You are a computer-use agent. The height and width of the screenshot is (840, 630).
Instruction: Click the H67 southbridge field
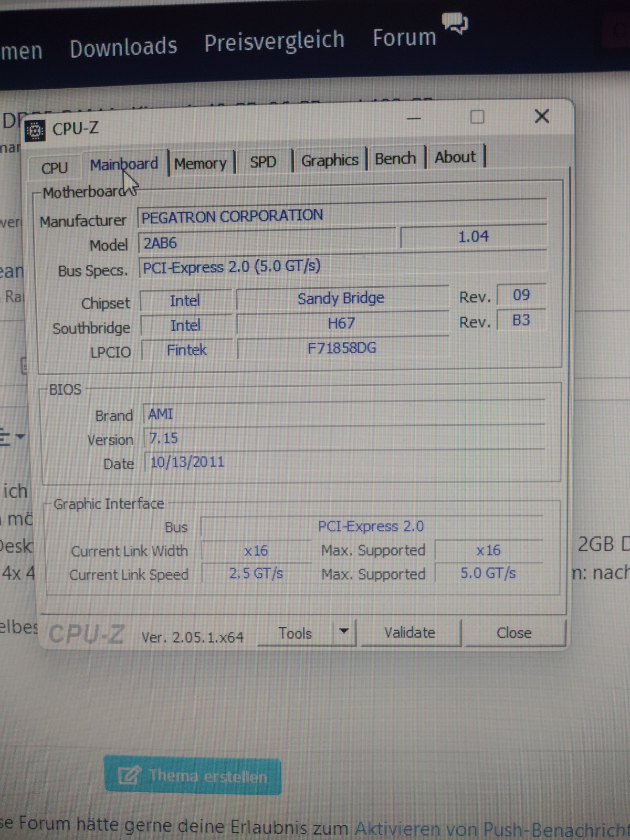click(342, 323)
